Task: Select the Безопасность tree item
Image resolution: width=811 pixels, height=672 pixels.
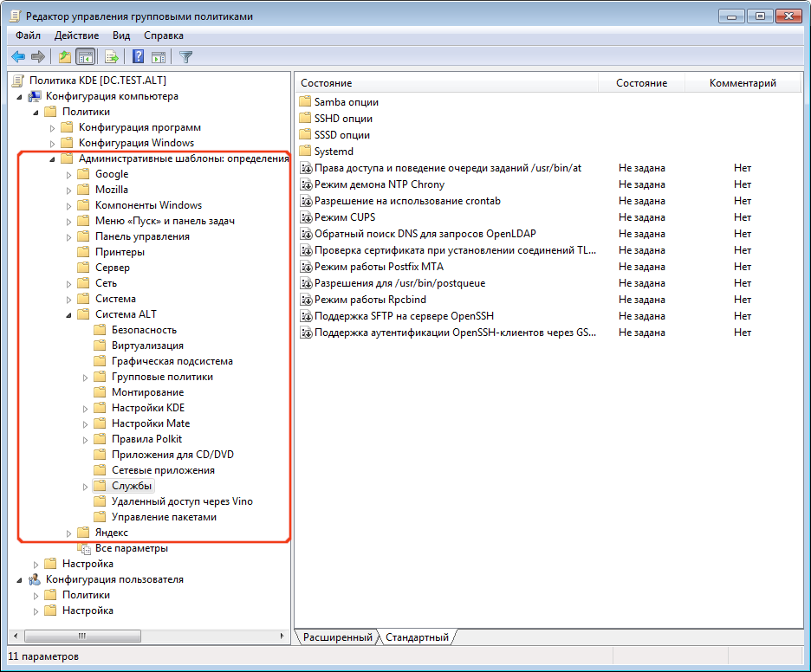Action: click(145, 330)
